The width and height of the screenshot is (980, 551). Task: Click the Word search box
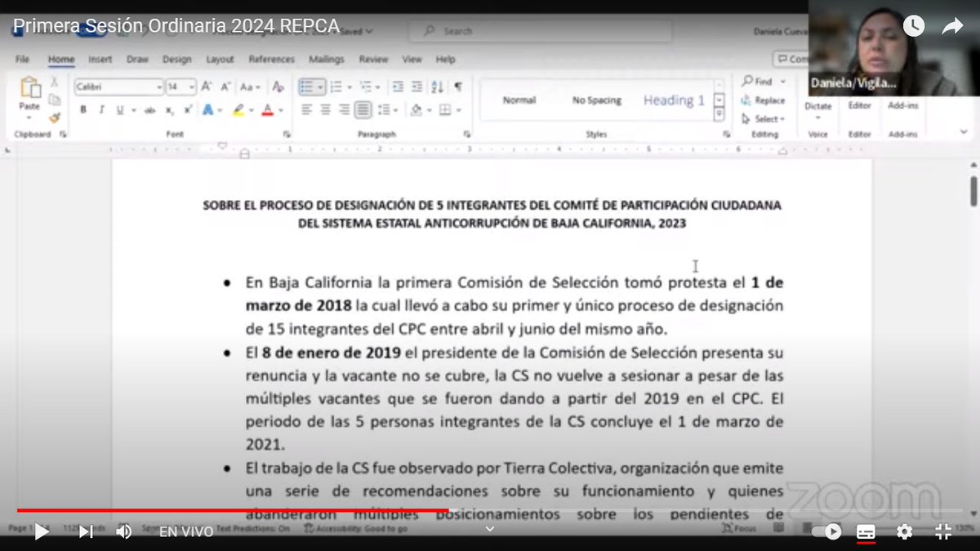tap(540, 31)
